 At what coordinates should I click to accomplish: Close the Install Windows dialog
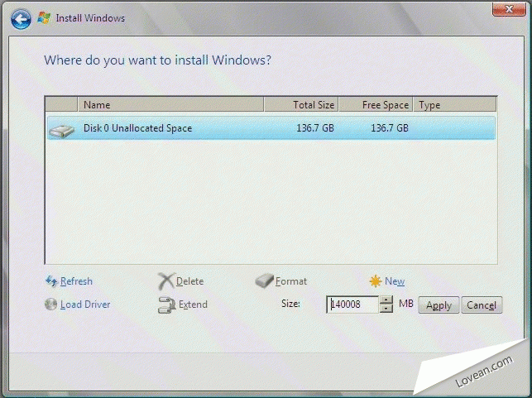(x=509, y=9)
